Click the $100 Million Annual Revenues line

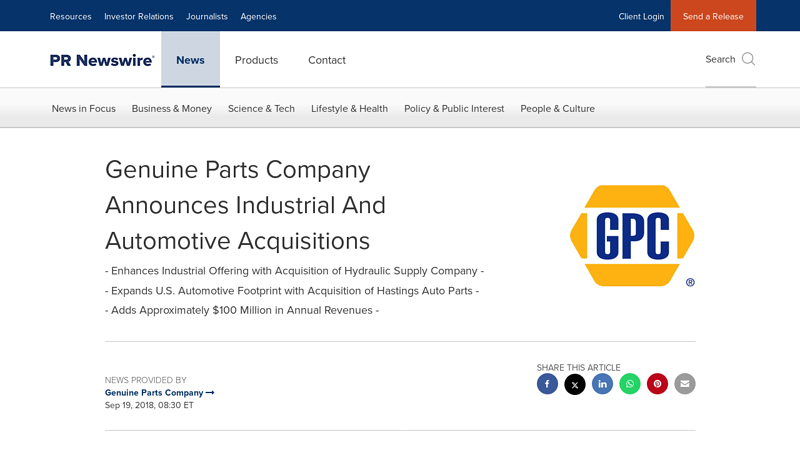tap(242, 310)
